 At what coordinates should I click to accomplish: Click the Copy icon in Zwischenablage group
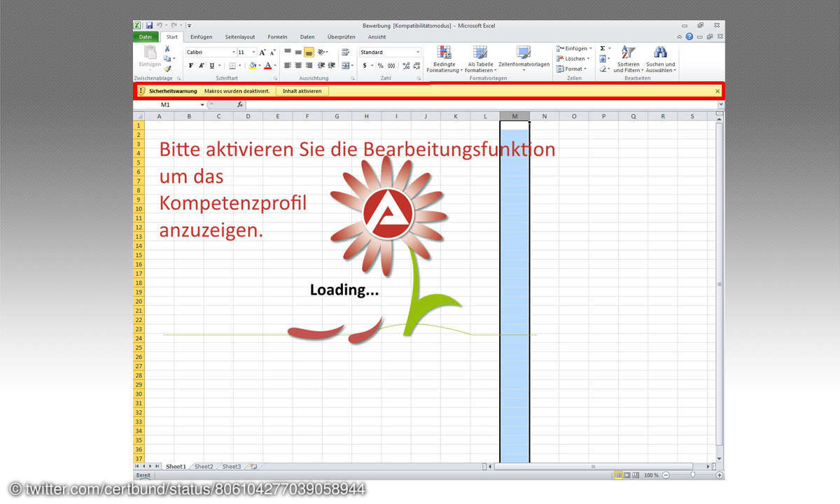point(167,59)
